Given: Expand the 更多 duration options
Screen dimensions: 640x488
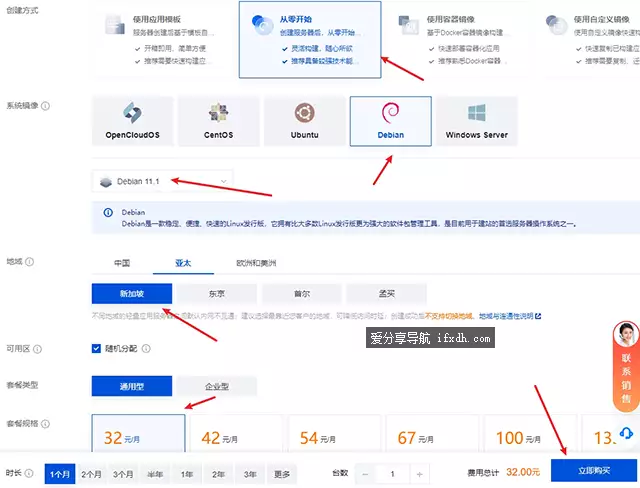Looking at the screenshot, I should (281, 473).
